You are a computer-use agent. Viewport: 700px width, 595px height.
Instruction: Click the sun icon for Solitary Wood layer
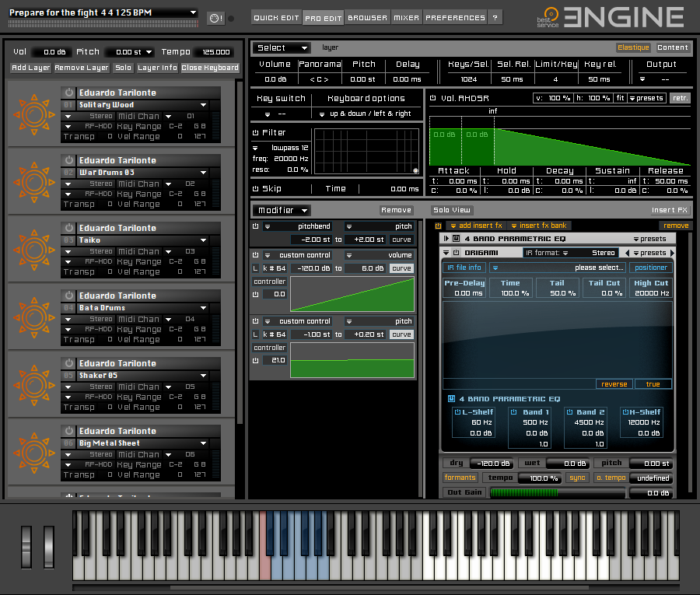34,114
